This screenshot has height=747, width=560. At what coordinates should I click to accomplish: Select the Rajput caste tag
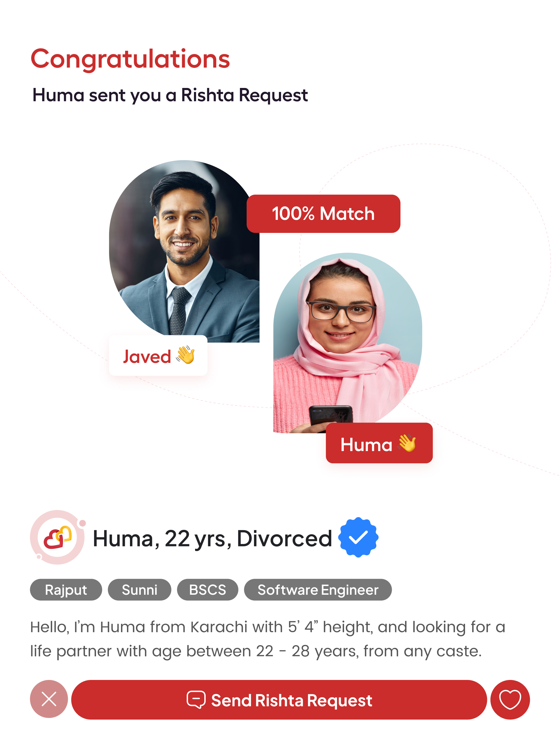pyautogui.click(x=66, y=590)
